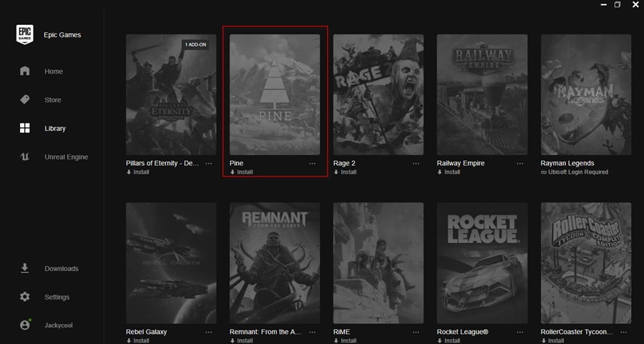Click the Epic Games shield logo
Viewport: 644px width, 344px height.
pos(24,34)
